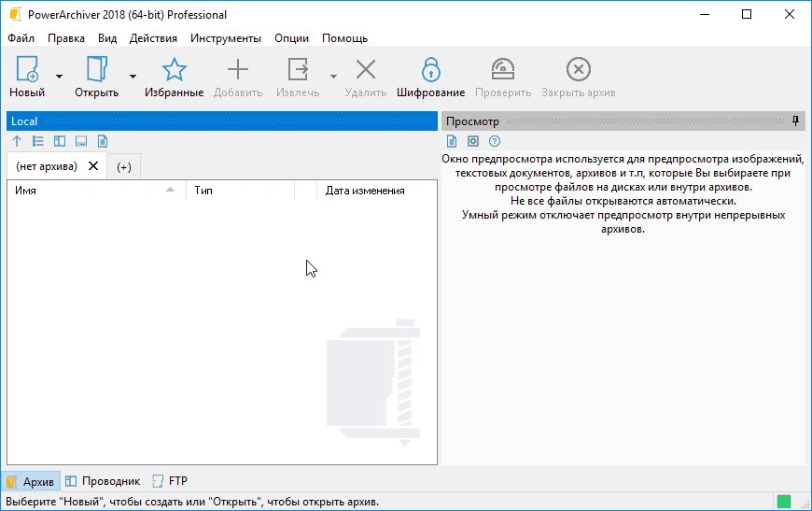Click the Local panel header
Image resolution: width=812 pixels, height=511 pixels.
pyautogui.click(x=222, y=121)
